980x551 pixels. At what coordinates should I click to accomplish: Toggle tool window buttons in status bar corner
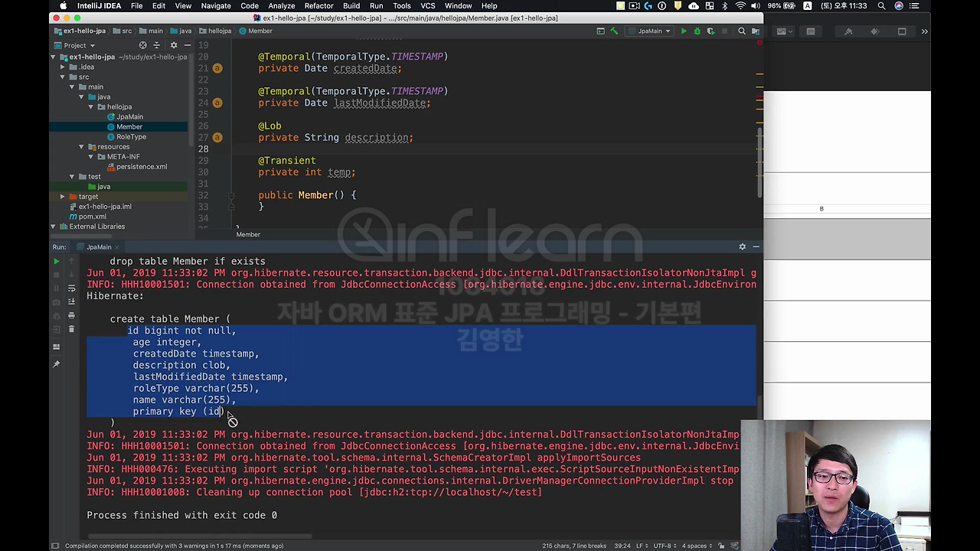click(55, 546)
